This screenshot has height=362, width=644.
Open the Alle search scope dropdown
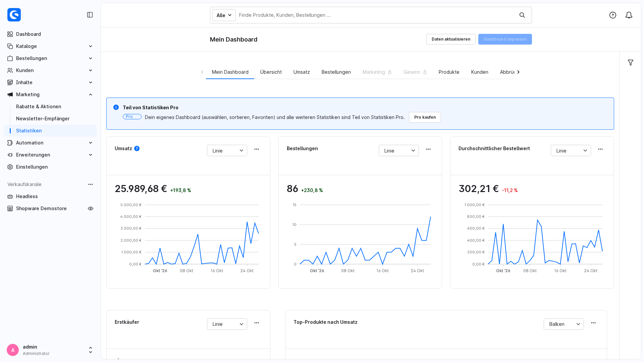(224, 15)
